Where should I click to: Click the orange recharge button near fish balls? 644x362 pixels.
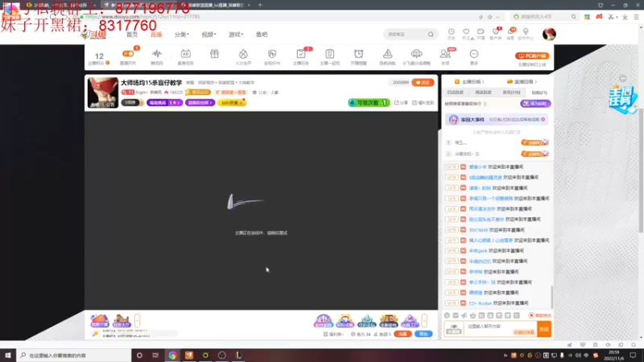pos(403,334)
